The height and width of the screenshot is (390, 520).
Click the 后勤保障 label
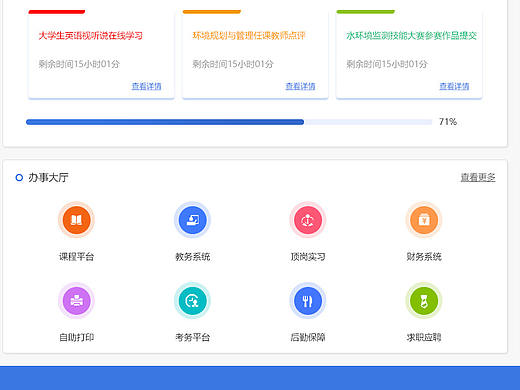click(308, 337)
